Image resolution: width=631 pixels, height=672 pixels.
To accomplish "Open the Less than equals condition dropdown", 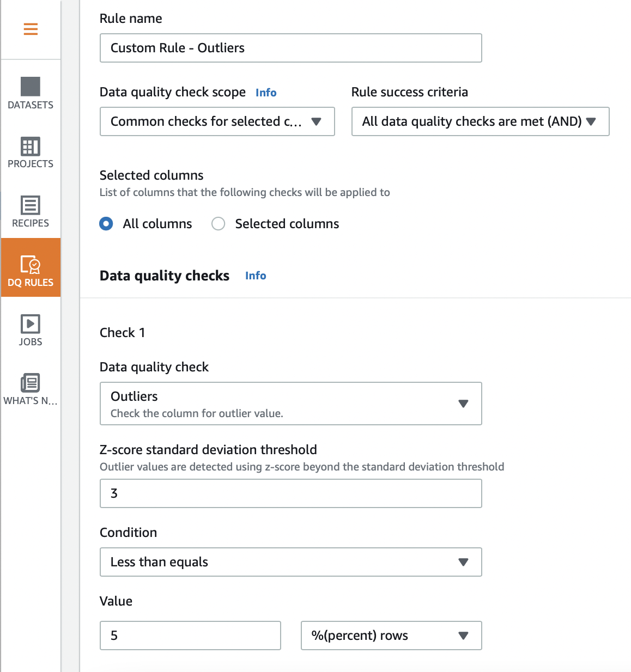I will tap(290, 562).
